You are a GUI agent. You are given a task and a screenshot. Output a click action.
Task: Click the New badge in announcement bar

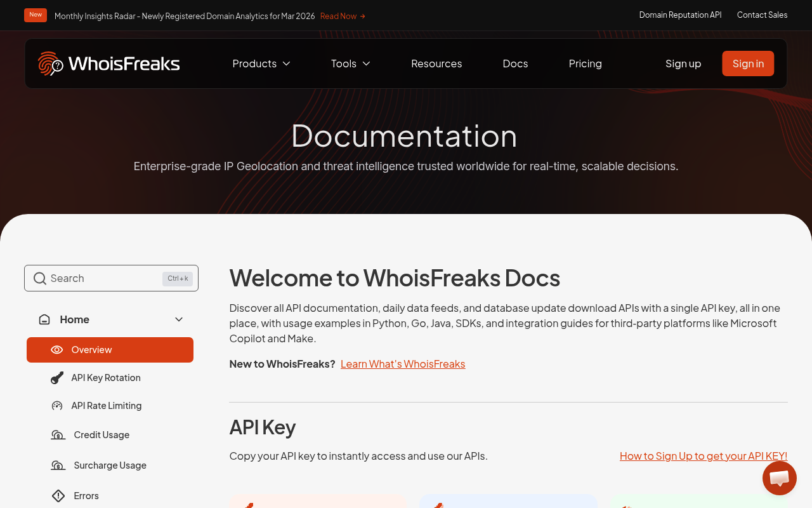pos(36,15)
